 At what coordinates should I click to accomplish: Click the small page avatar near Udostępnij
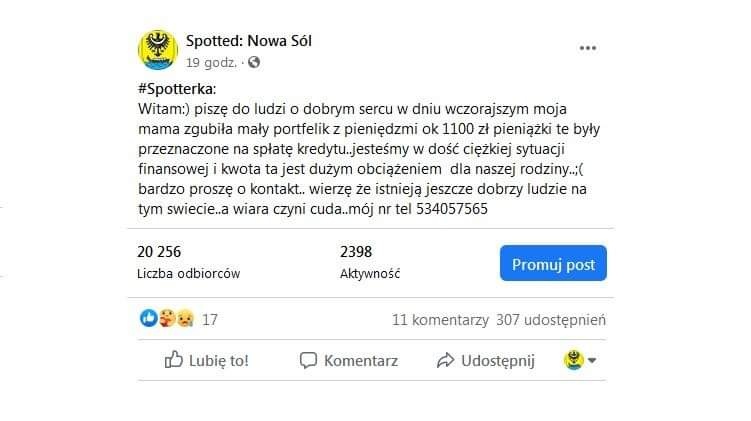pyautogui.click(x=574, y=360)
